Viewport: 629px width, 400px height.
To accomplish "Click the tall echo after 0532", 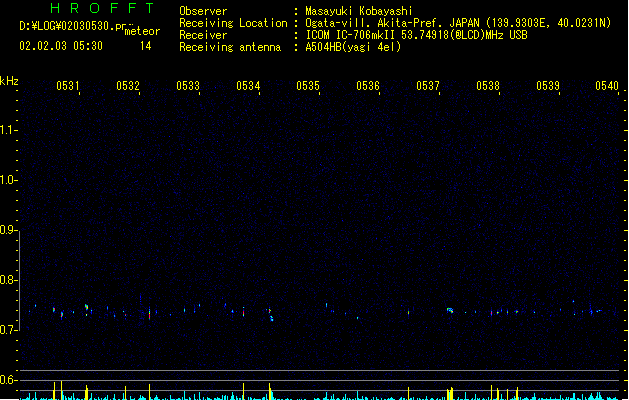I will coord(149,313).
